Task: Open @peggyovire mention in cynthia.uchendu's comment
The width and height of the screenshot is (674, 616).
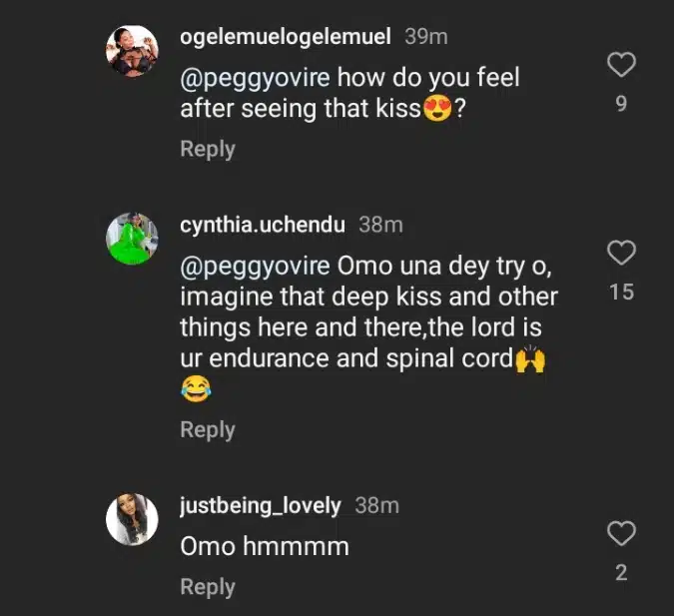Action: 255,268
